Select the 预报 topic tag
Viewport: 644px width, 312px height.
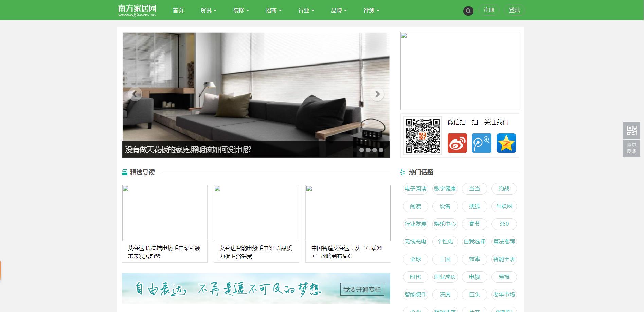pos(504,277)
